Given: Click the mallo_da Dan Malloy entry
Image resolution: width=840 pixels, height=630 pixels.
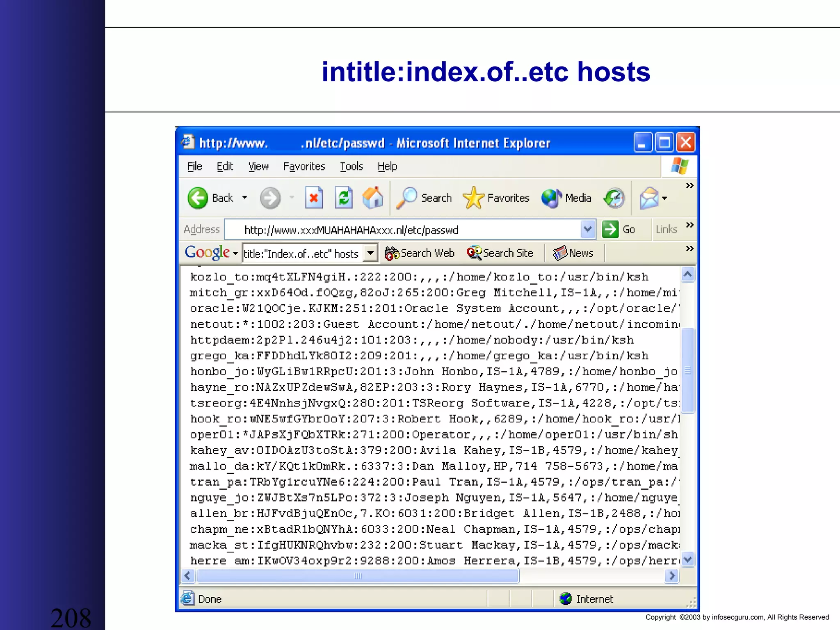Looking at the screenshot, I should point(434,466).
